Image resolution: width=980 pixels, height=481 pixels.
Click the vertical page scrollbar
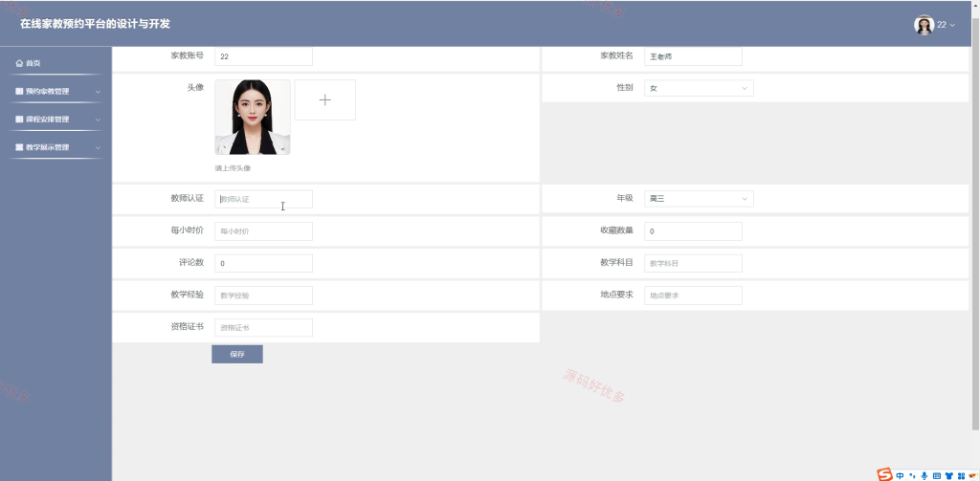coord(975,225)
